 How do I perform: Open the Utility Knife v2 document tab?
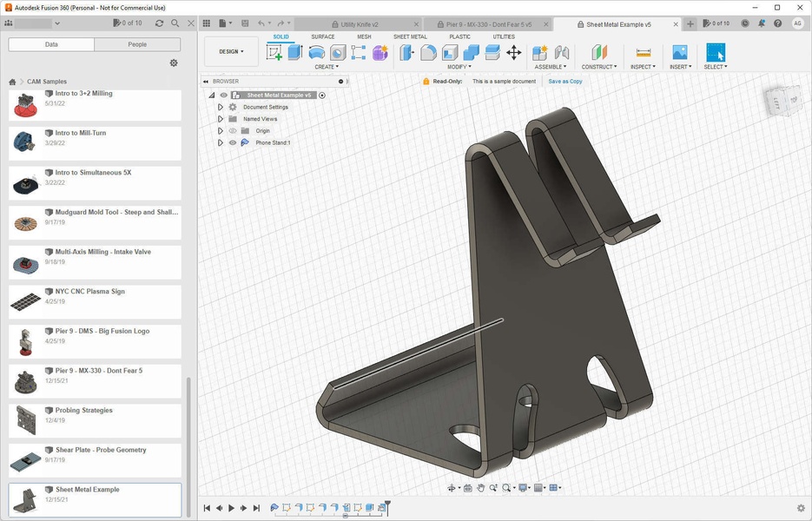click(359, 24)
